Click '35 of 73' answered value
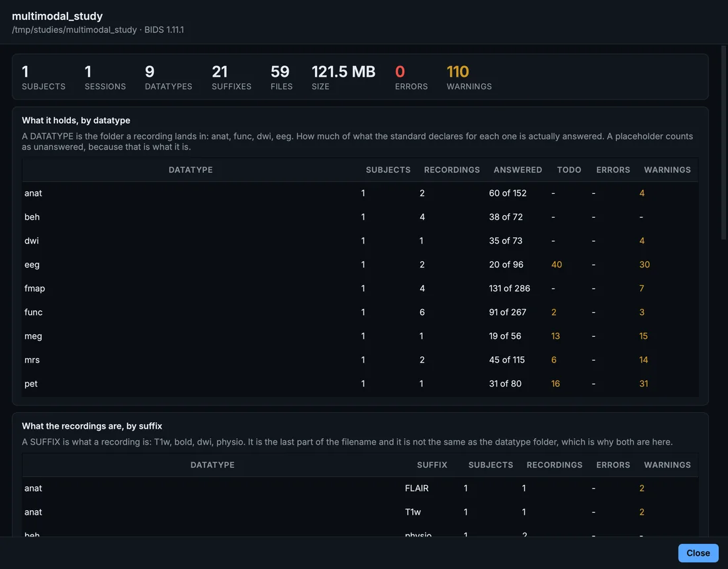 tap(506, 241)
